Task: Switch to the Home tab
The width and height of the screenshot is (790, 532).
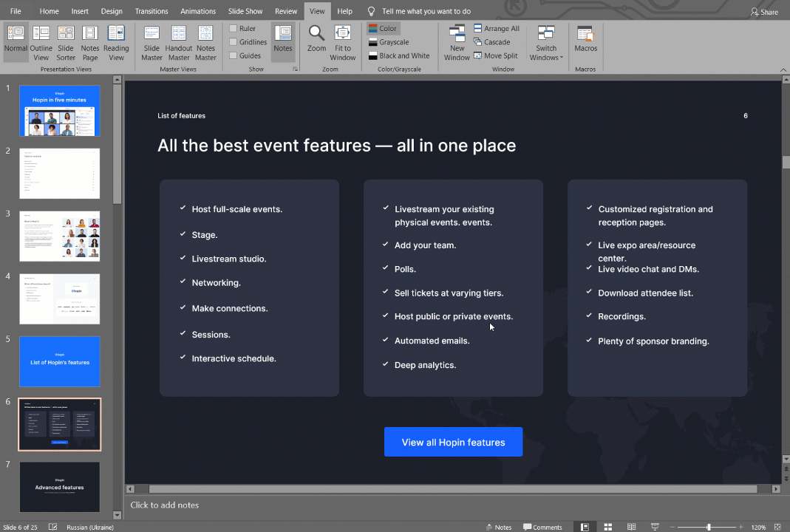Action: coord(50,11)
